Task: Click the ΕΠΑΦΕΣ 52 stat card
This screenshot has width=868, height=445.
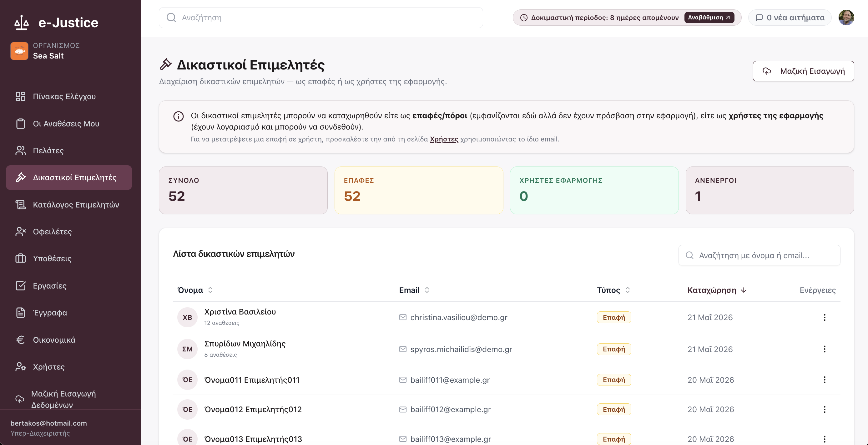Action: 418,190
